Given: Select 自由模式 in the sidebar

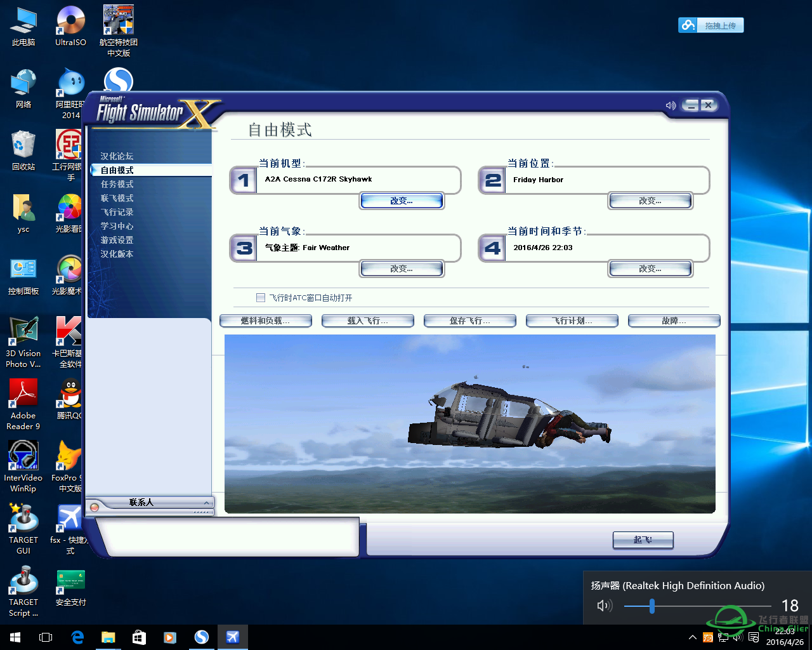Looking at the screenshot, I should tap(117, 170).
